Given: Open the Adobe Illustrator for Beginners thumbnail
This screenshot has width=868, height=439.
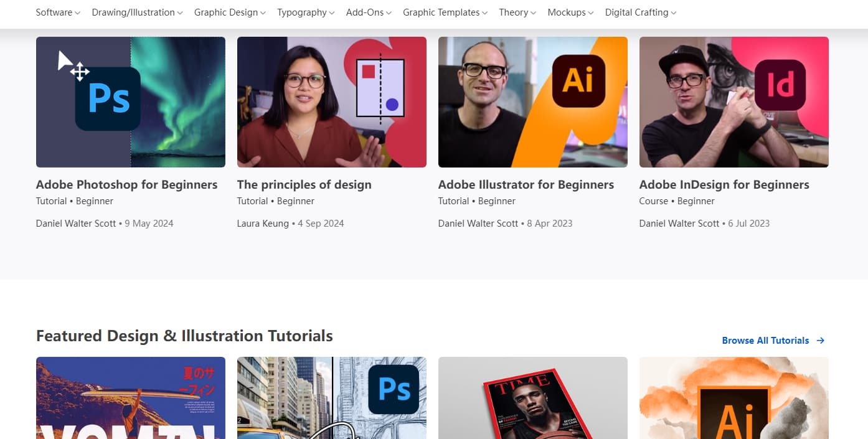Looking at the screenshot, I should tap(533, 102).
